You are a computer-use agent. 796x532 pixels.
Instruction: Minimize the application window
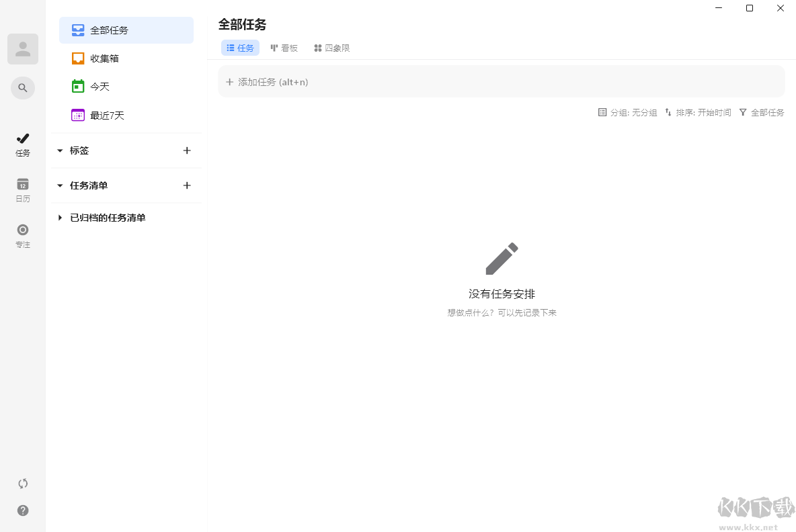[719, 7]
